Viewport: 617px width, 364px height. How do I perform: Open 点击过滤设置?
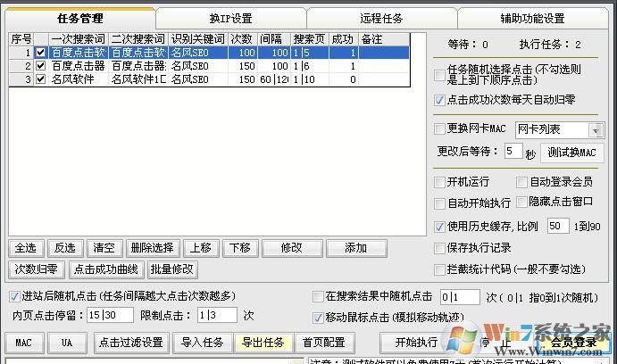click(x=131, y=343)
